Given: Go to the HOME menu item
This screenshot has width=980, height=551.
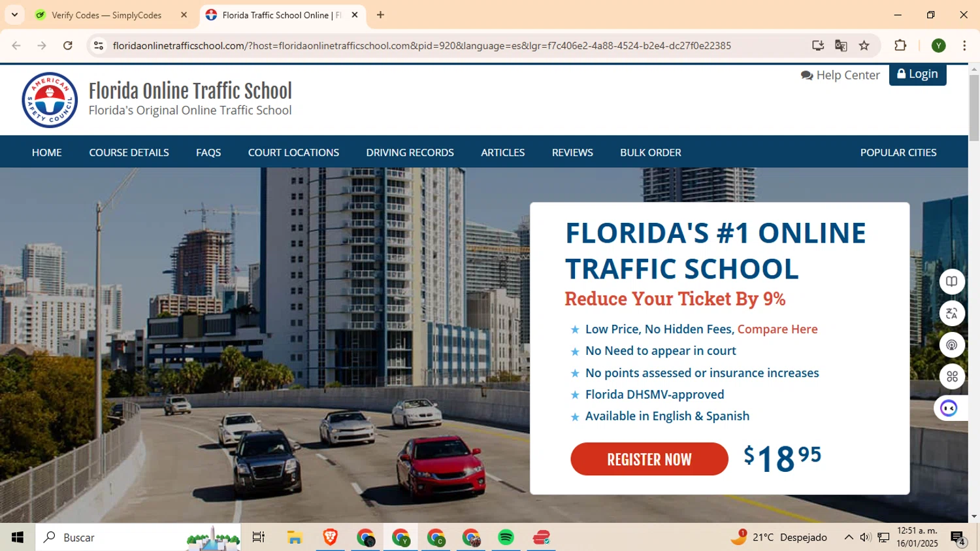Looking at the screenshot, I should 47,152.
